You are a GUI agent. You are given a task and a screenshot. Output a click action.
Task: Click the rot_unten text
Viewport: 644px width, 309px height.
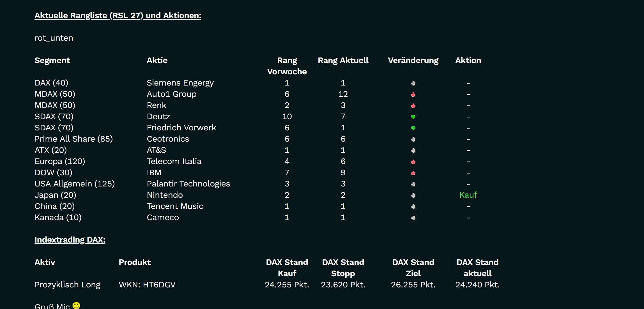(x=54, y=38)
